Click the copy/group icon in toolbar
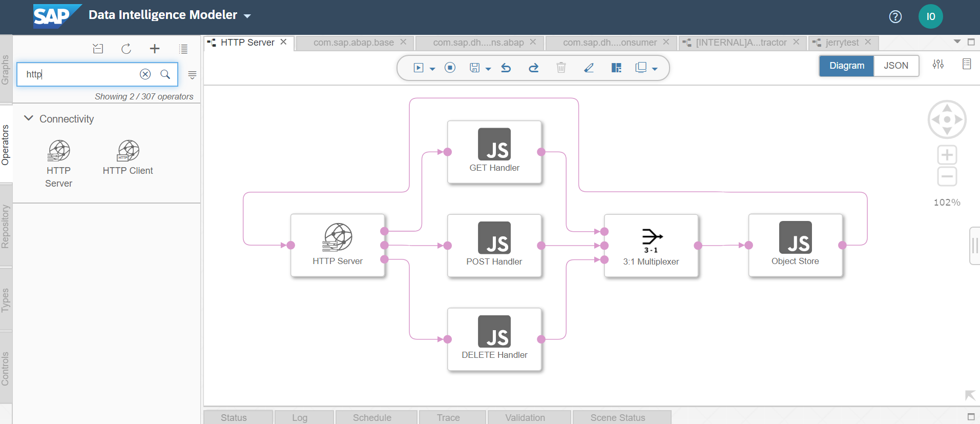 click(x=641, y=68)
